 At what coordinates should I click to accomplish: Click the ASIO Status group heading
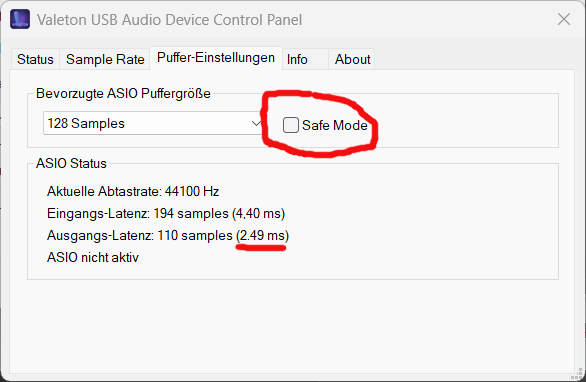tap(71, 163)
